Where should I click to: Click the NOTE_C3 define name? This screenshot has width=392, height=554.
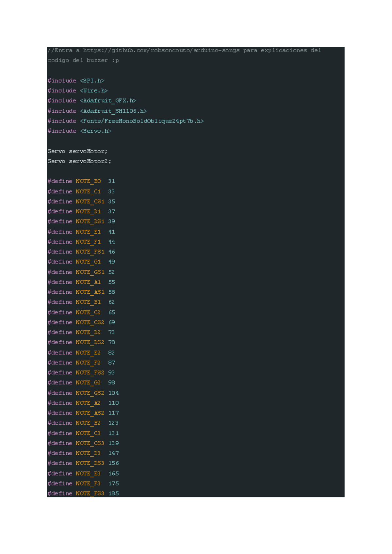click(88, 433)
